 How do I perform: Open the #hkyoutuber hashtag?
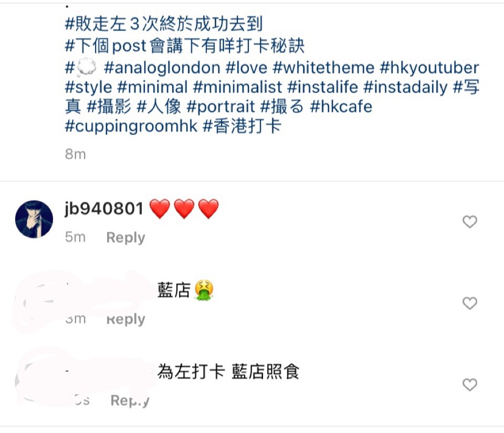(x=429, y=68)
